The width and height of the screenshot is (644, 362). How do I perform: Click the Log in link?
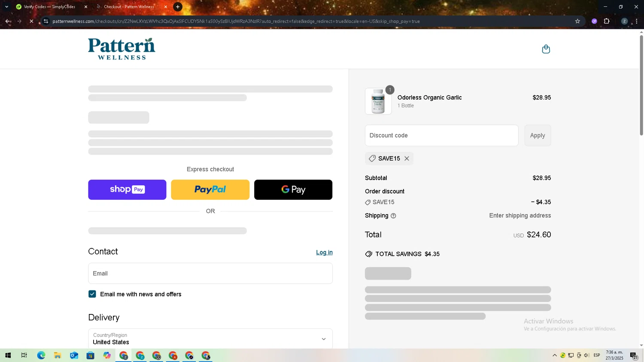[324, 253]
